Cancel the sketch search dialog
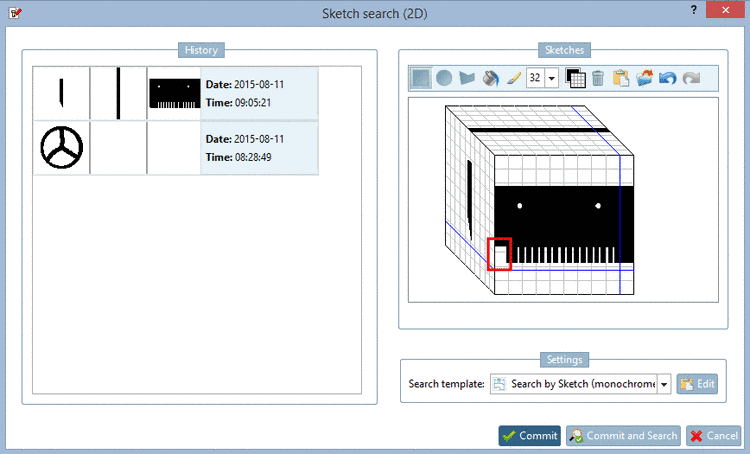The width and height of the screenshot is (750, 454). point(714,436)
